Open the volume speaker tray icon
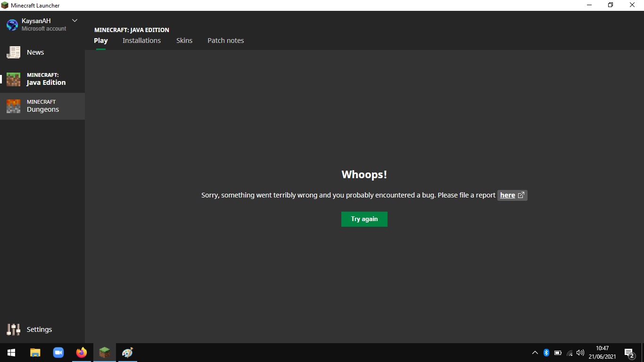 pos(580,353)
